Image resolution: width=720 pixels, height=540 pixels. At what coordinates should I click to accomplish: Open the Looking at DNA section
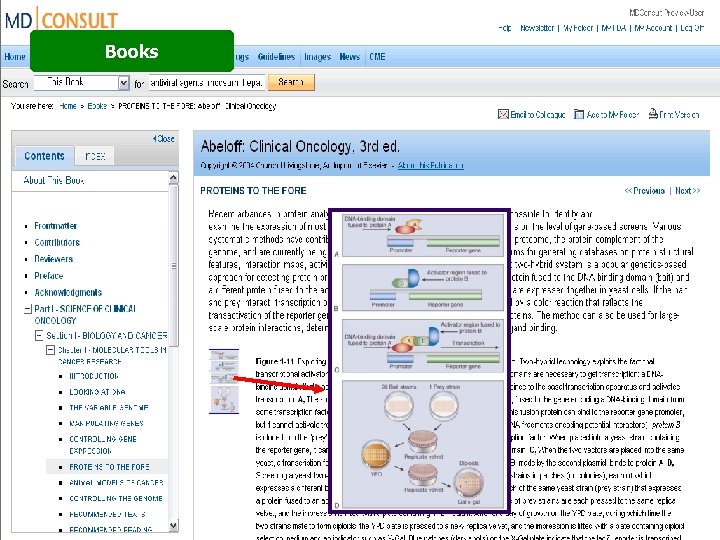point(97,392)
